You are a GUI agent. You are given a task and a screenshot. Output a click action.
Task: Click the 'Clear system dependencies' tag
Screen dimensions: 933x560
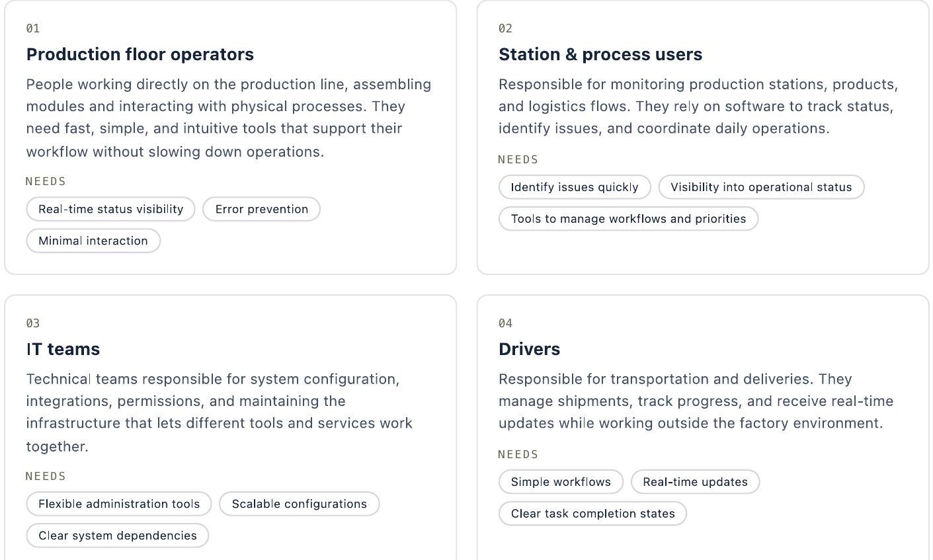point(118,536)
